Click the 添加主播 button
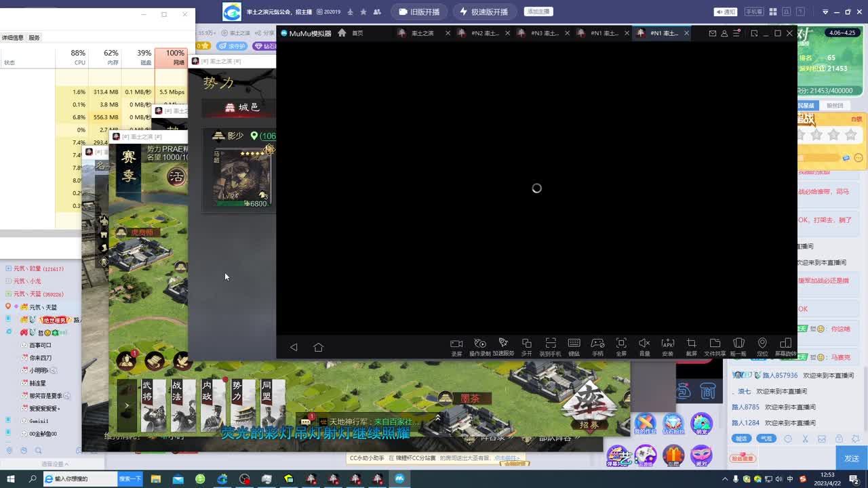 (x=538, y=12)
